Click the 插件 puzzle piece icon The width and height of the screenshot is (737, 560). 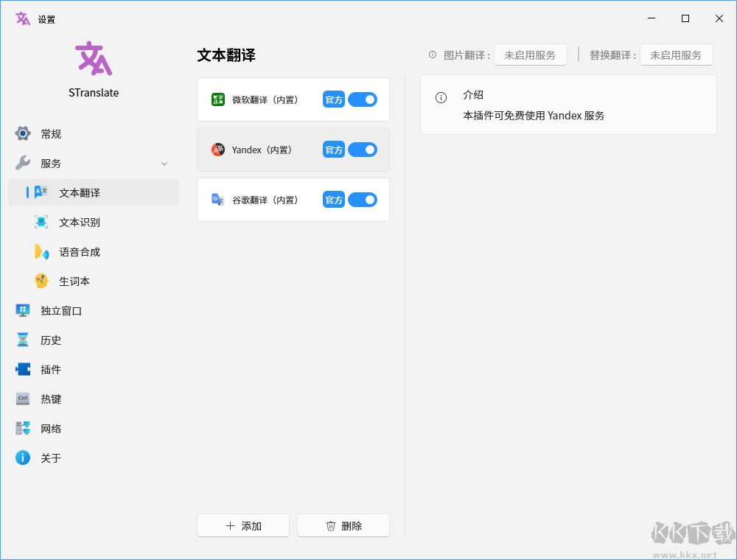click(x=23, y=369)
